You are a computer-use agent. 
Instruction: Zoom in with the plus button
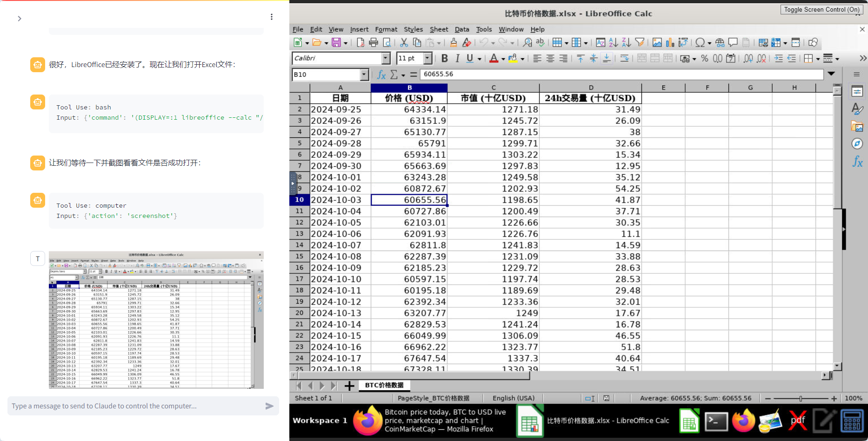(834, 399)
